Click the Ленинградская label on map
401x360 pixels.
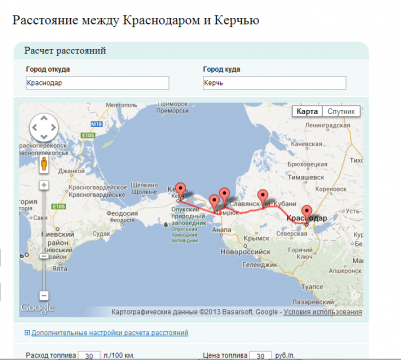coord(327,125)
